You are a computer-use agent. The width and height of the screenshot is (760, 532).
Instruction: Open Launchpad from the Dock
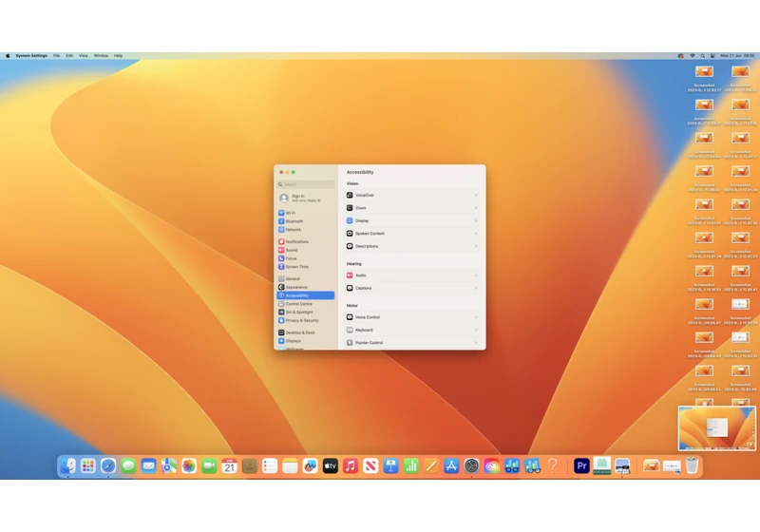tap(87, 466)
